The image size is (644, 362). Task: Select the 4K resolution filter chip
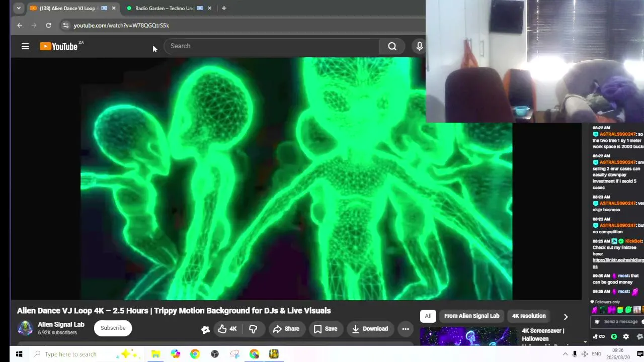point(529,316)
